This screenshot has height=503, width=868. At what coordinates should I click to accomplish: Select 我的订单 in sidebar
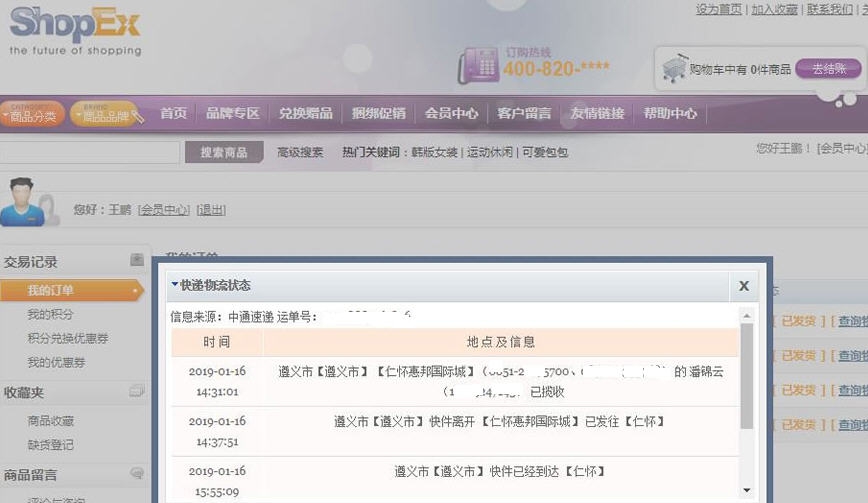coord(72,291)
